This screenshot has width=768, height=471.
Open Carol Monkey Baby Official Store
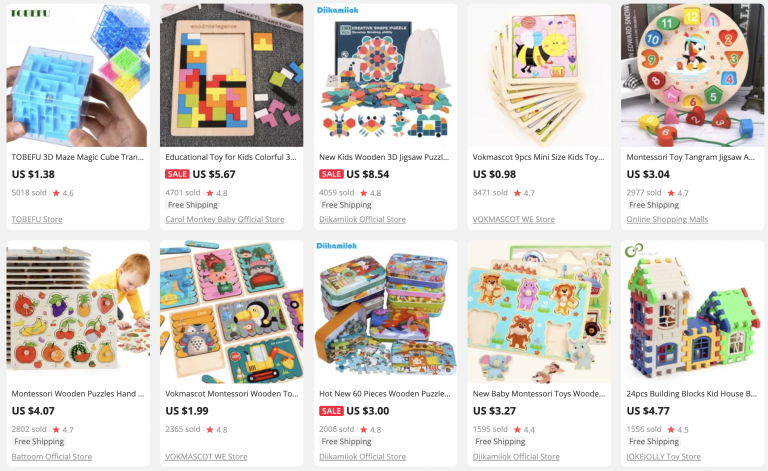(225, 219)
